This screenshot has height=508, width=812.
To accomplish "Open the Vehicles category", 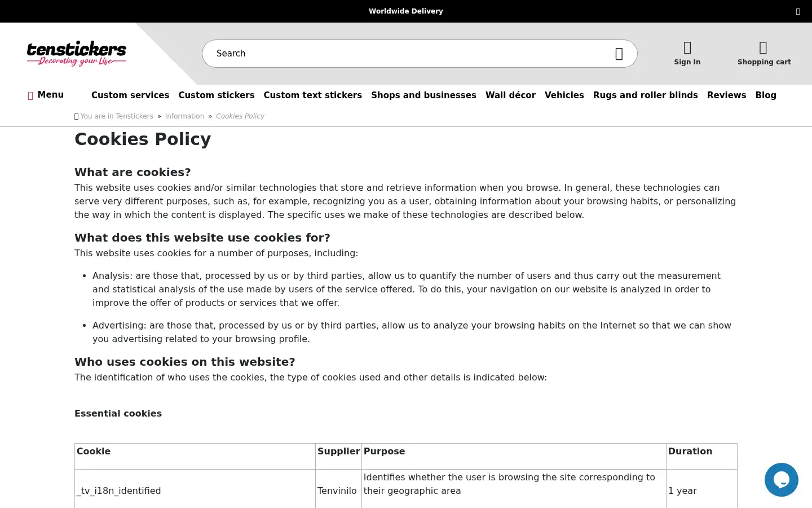I will click(564, 95).
